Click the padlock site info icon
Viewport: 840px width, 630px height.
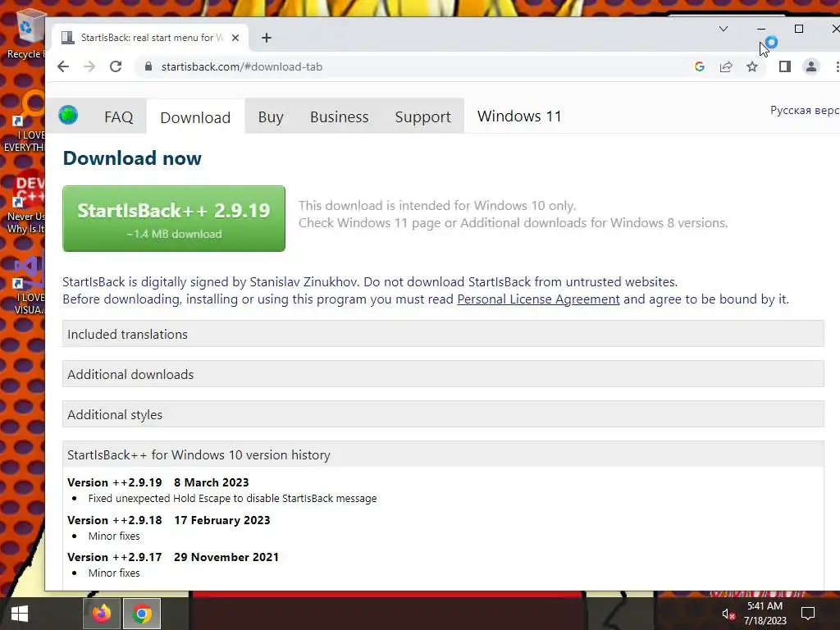(148, 66)
